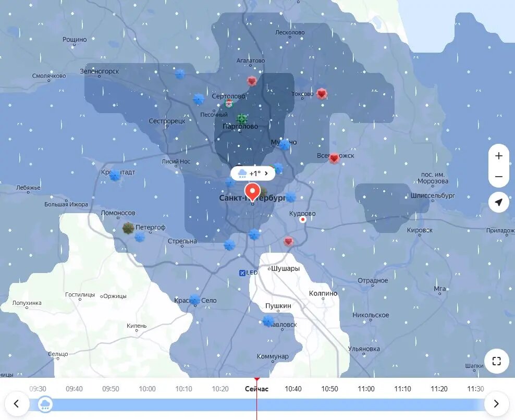
Task: Click the Шлиссельбург town label
Action: [433, 196]
